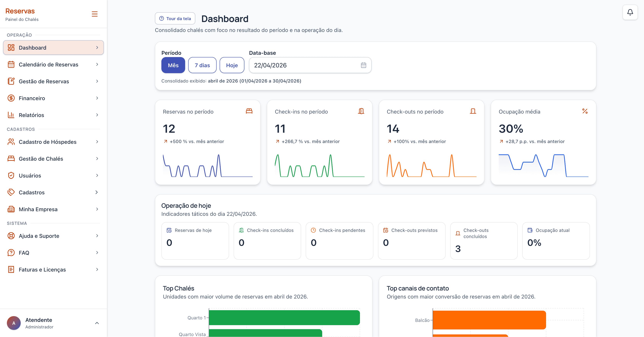Click the Check-ins concluídos door icon
Screen dimensions: 644x337
click(241, 230)
